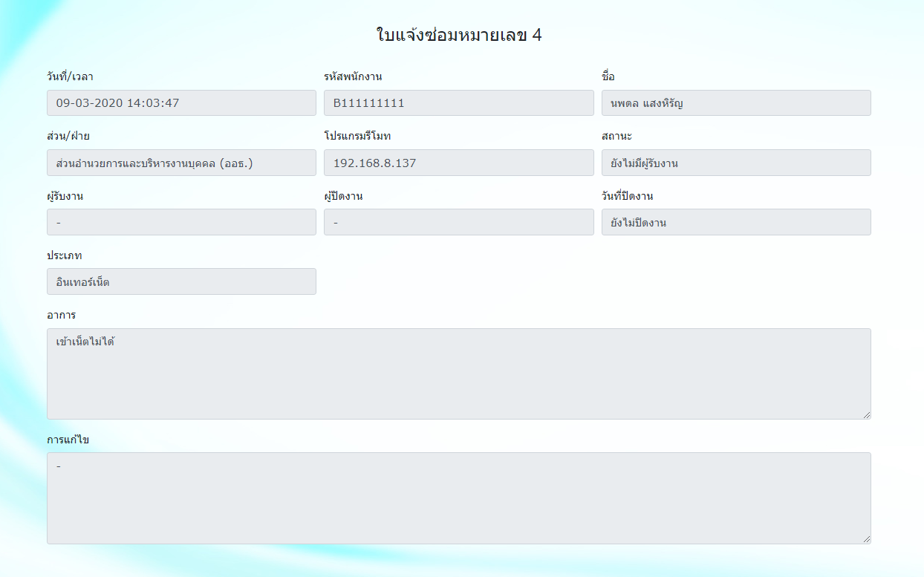Image resolution: width=924 pixels, height=577 pixels.
Task: Grab the resize handle of the อาการ textarea
Action: [x=866, y=414]
